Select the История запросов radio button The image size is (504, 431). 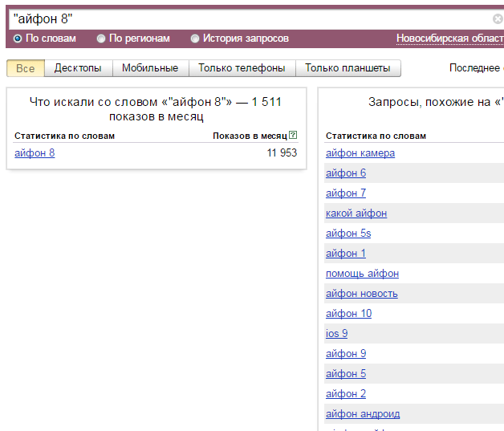point(195,39)
